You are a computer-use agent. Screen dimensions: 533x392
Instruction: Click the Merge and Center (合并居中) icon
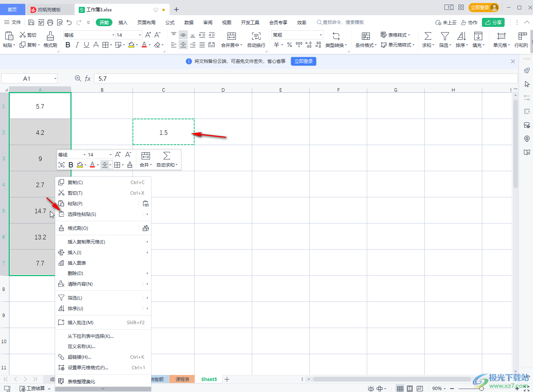[232, 36]
